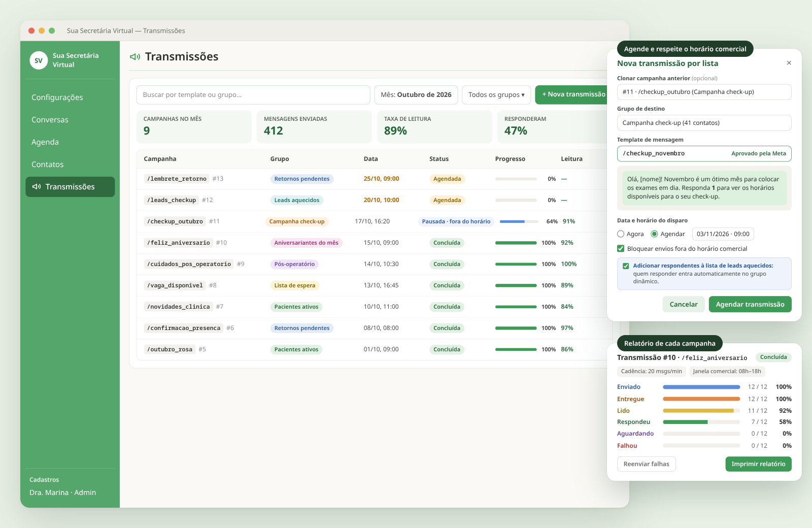
Task: Open the Todos os grupos dropdown
Action: click(x=496, y=95)
